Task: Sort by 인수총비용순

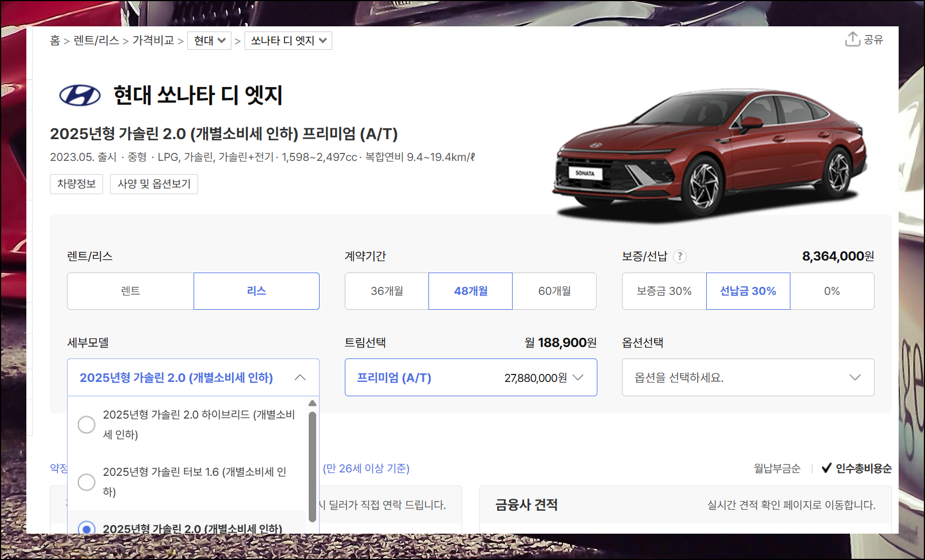Action: click(864, 468)
